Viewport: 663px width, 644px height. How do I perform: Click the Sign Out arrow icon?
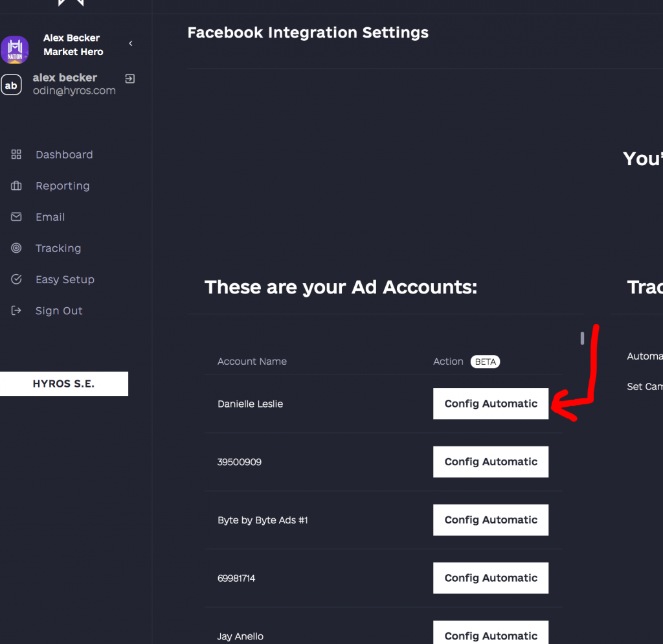click(16, 310)
